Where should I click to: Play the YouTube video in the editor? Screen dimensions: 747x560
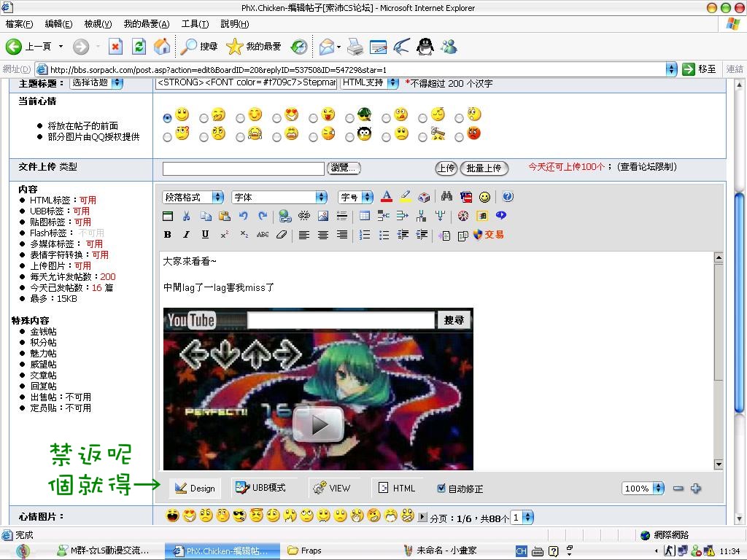tap(318, 423)
